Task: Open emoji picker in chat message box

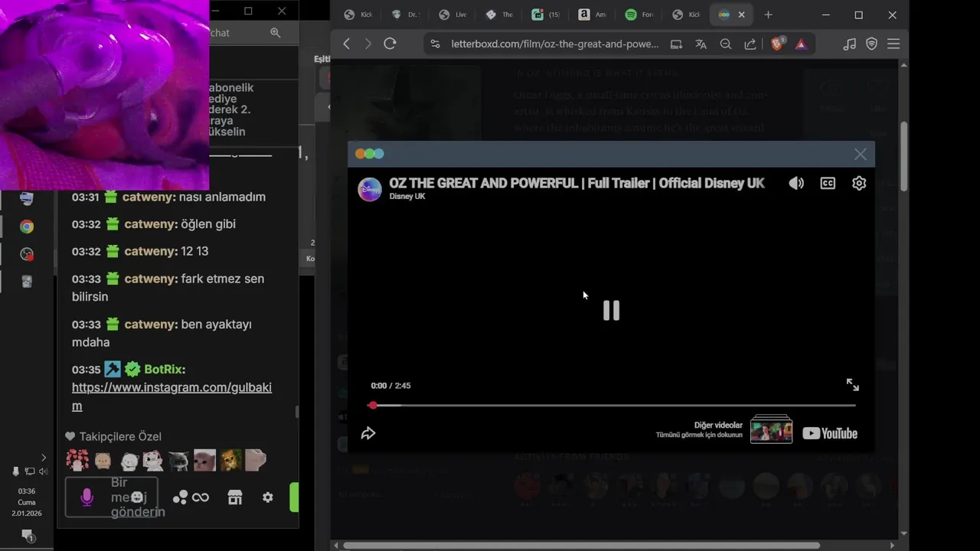Action: [x=138, y=497]
